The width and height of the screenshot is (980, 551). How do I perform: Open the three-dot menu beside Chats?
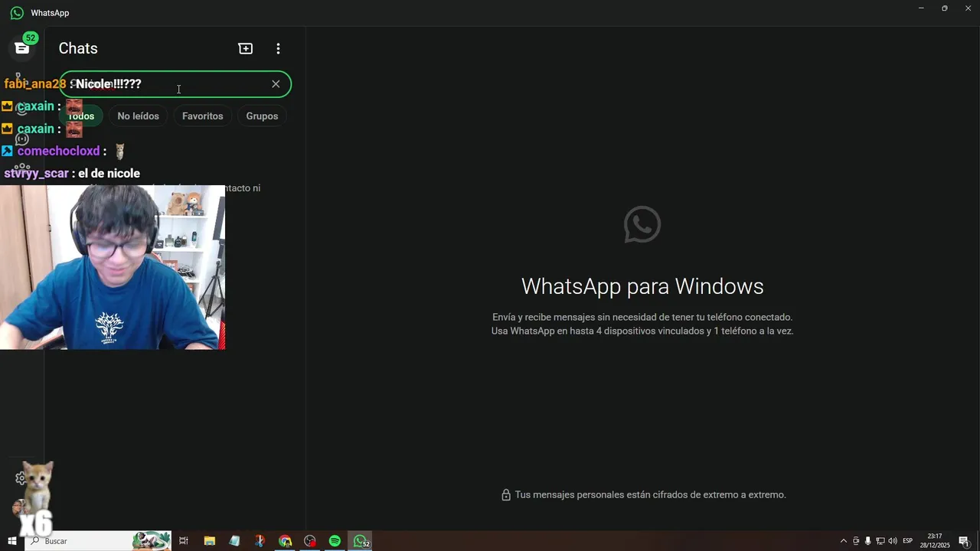(x=278, y=48)
